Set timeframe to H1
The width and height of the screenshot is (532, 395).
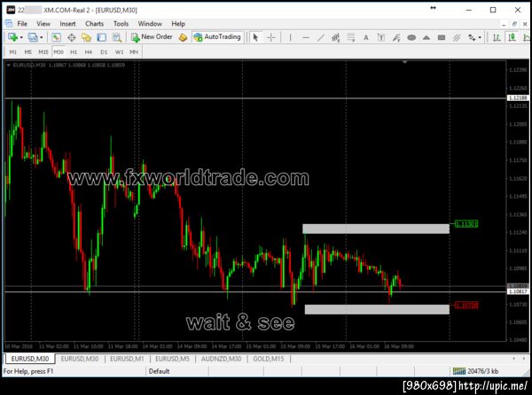[74, 52]
